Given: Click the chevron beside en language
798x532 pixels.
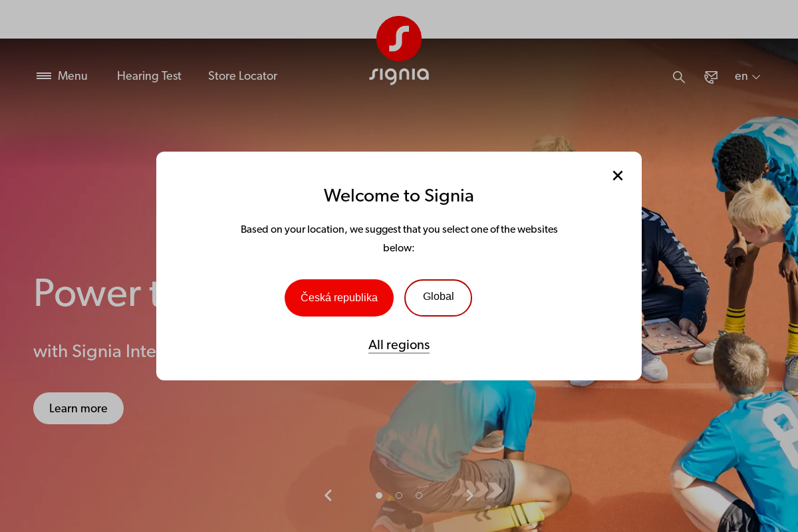Looking at the screenshot, I should [756, 77].
